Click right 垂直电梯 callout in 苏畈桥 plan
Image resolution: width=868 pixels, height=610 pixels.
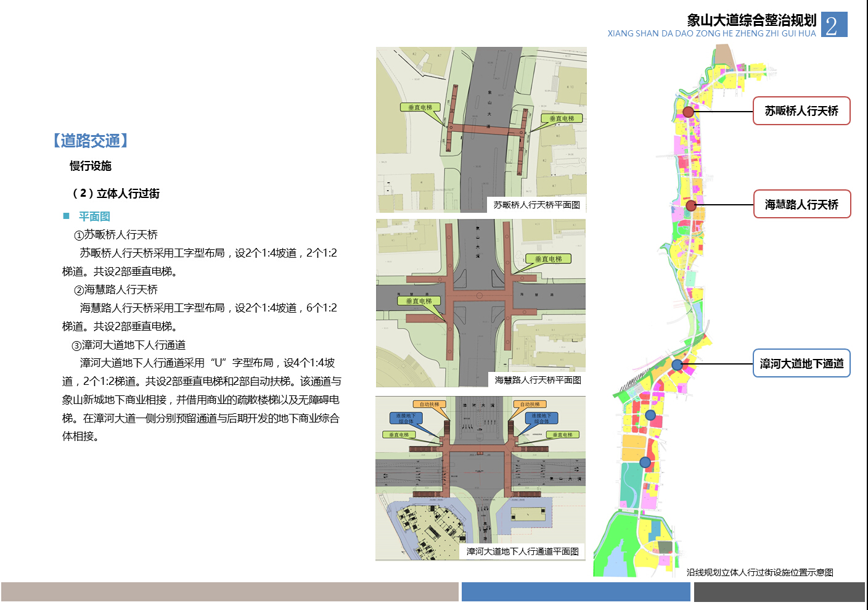(x=561, y=118)
